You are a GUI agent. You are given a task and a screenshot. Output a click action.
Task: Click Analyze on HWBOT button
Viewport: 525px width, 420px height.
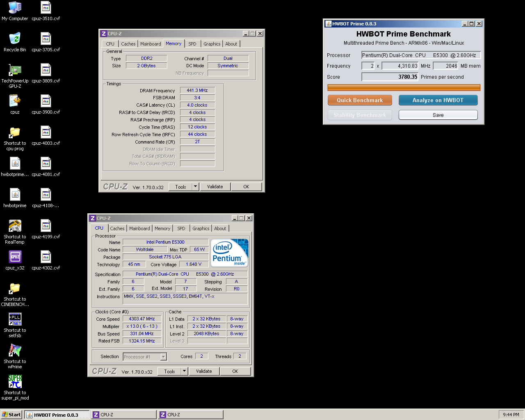[x=438, y=100]
